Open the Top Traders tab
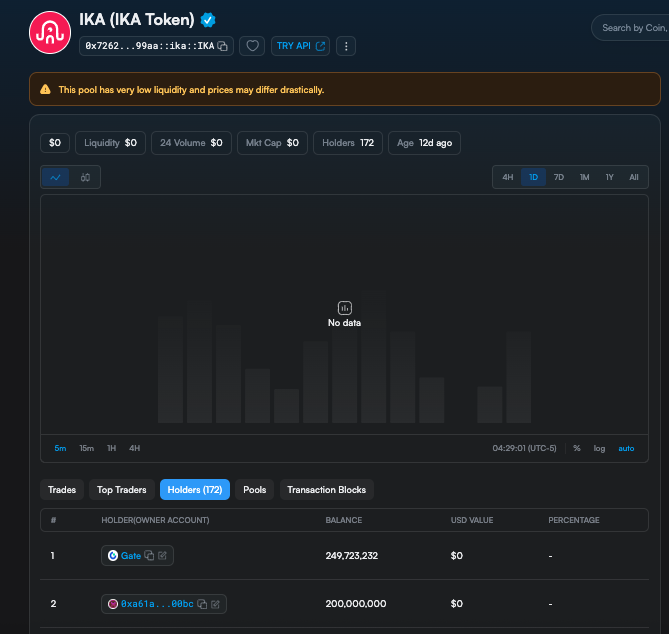Screen dimensions: 669x634 122,489
